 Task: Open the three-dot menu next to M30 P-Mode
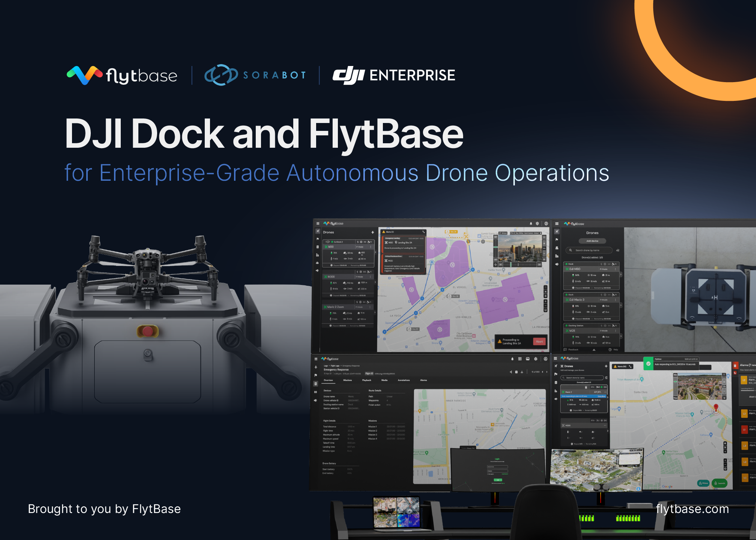pyautogui.click(x=370, y=247)
